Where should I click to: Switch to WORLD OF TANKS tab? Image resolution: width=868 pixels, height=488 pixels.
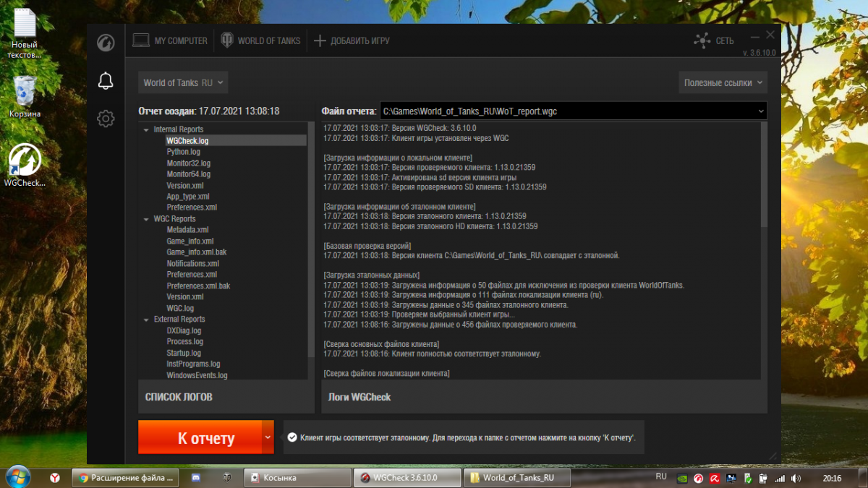(x=260, y=41)
